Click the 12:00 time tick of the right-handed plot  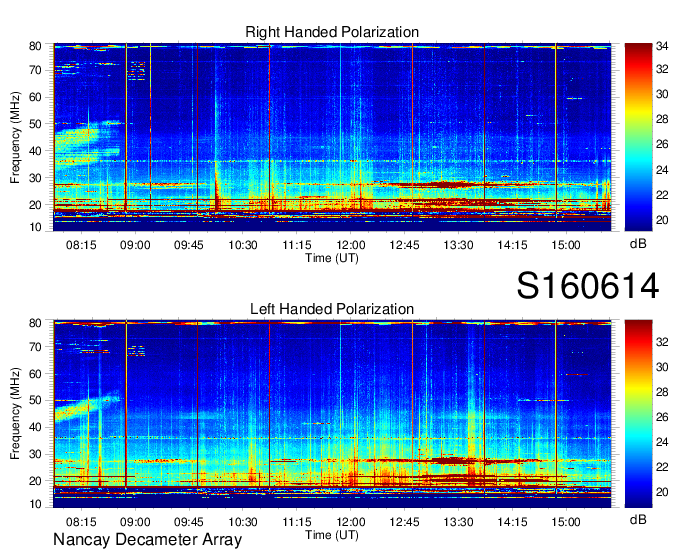350,245
